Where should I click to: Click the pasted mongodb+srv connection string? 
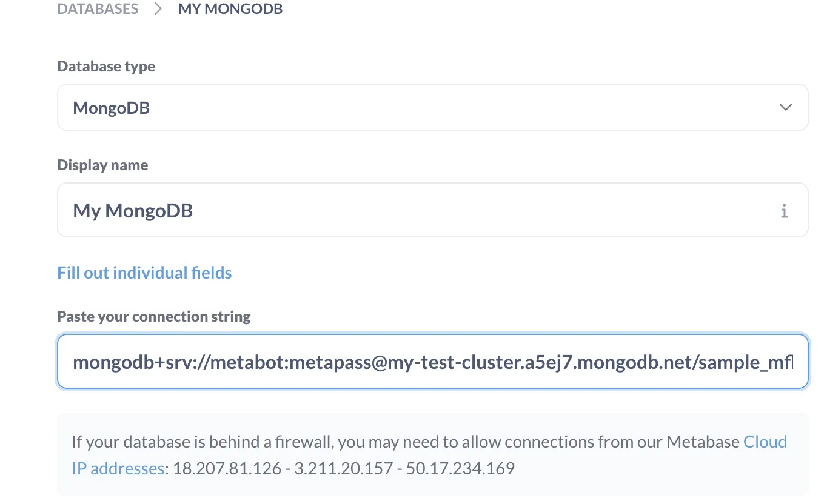click(x=424, y=362)
